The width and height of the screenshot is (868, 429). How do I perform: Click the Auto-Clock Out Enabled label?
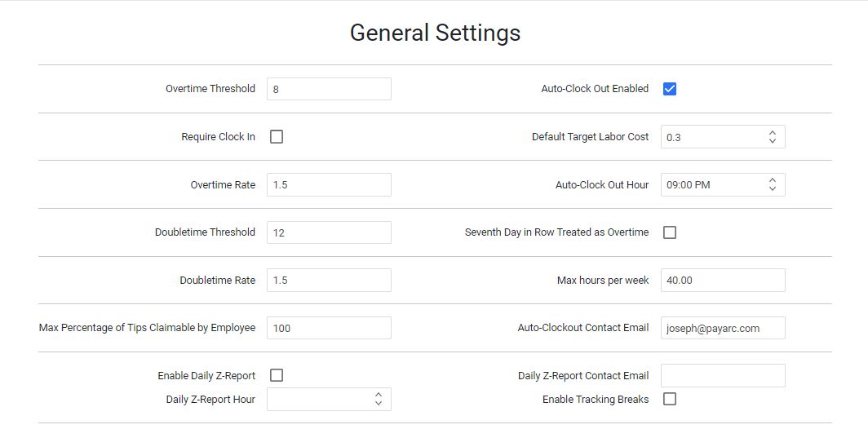click(x=595, y=89)
